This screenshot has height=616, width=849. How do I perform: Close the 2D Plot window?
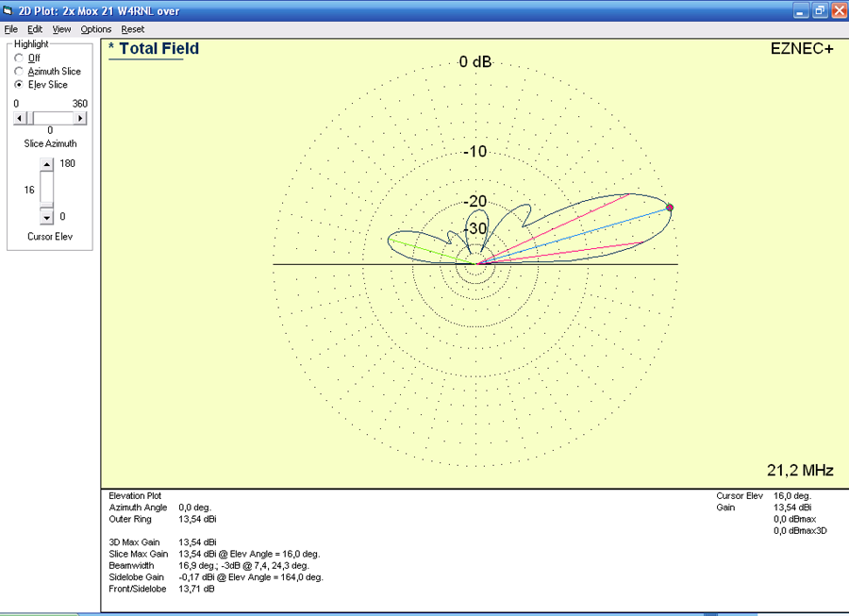840,10
